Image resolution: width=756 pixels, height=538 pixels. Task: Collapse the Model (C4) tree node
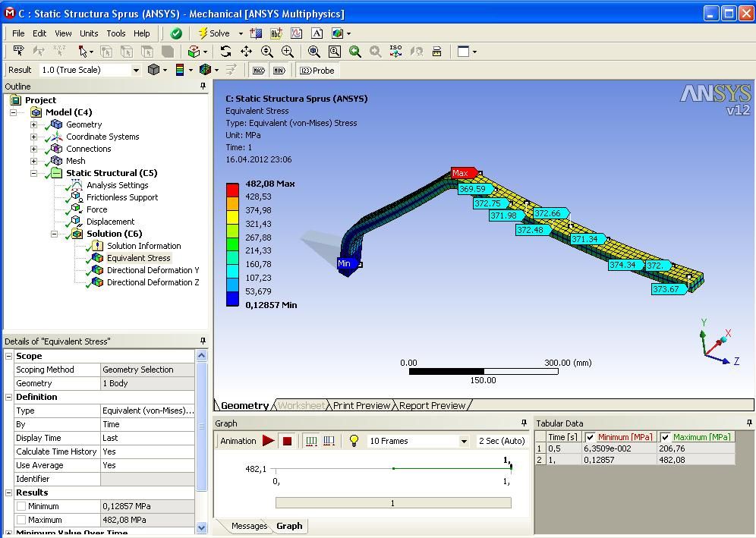[14, 112]
